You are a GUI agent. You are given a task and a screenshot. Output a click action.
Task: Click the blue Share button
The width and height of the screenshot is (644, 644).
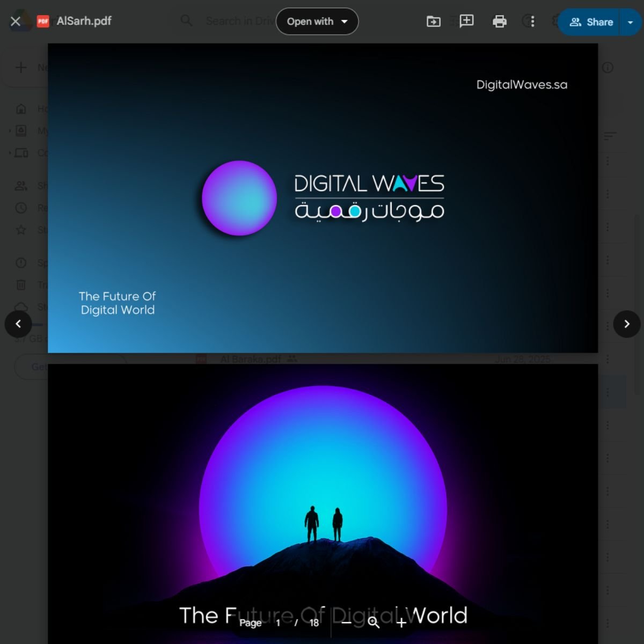click(x=589, y=22)
